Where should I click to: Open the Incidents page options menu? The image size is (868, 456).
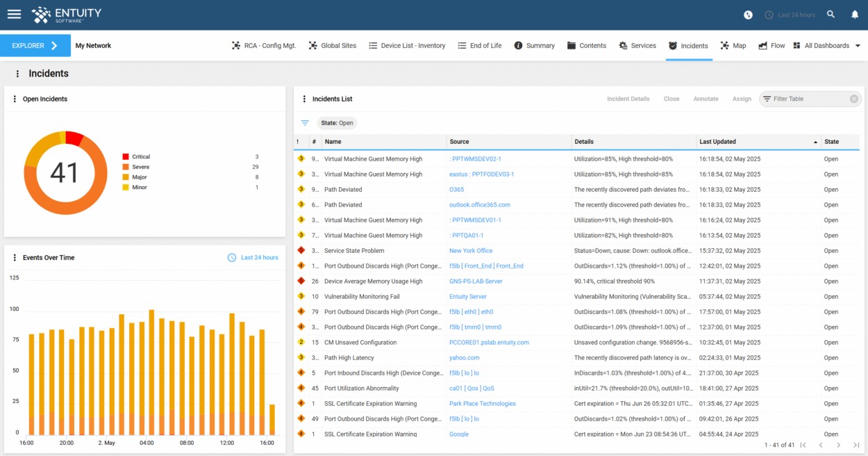[x=17, y=74]
